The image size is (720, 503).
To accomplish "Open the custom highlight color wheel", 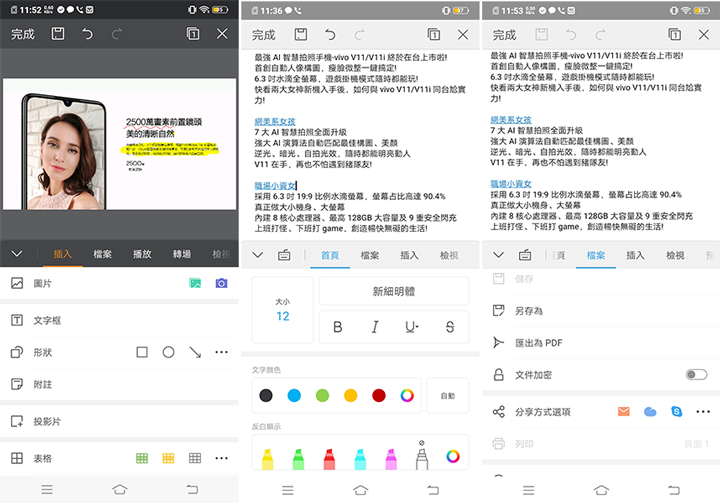I will (453, 456).
